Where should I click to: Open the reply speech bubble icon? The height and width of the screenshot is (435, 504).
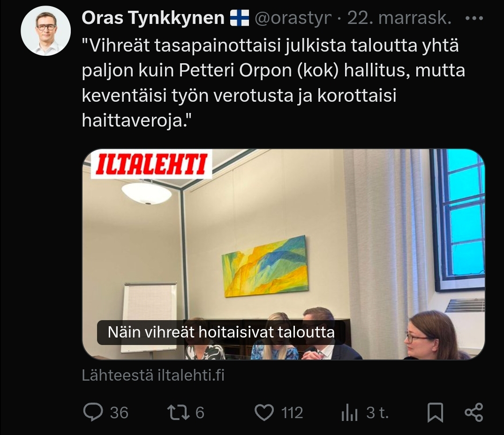pyautogui.click(x=93, y=412)
